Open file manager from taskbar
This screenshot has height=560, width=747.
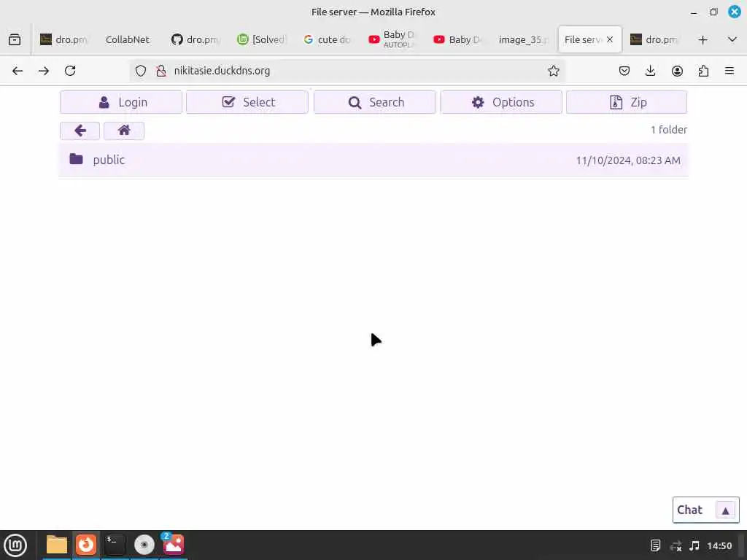56,545
